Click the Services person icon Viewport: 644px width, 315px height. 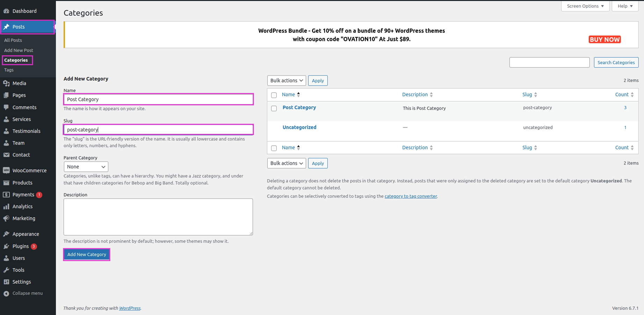pos(6,119)
